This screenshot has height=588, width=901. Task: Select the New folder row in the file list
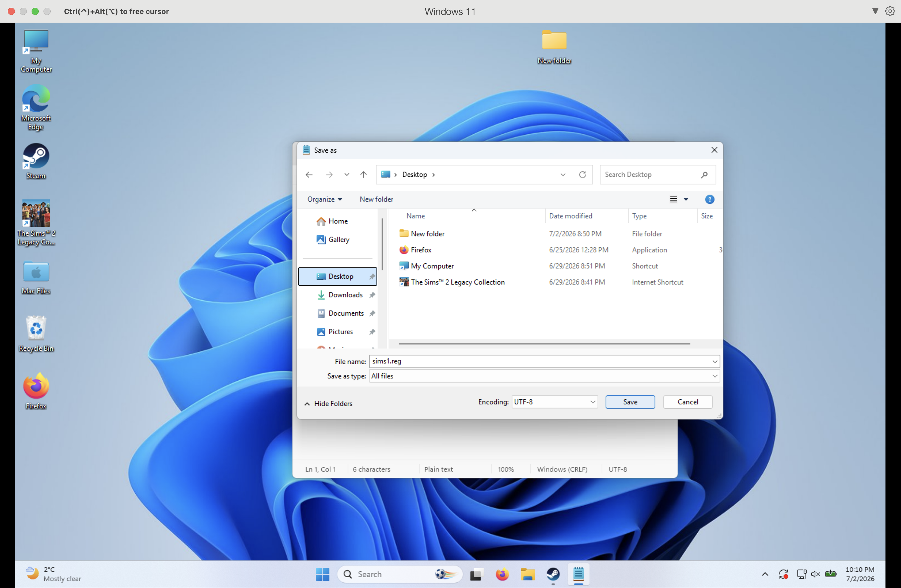tap(557, 234)
